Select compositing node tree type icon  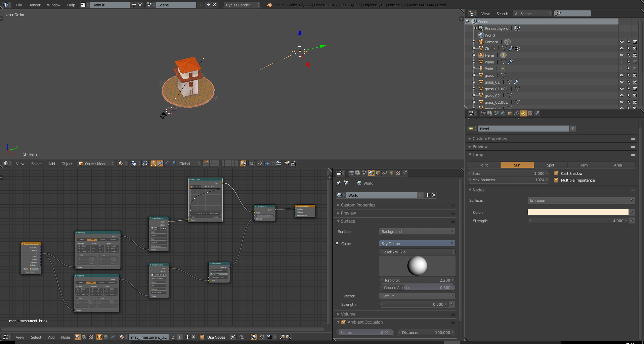coord(84,337)
